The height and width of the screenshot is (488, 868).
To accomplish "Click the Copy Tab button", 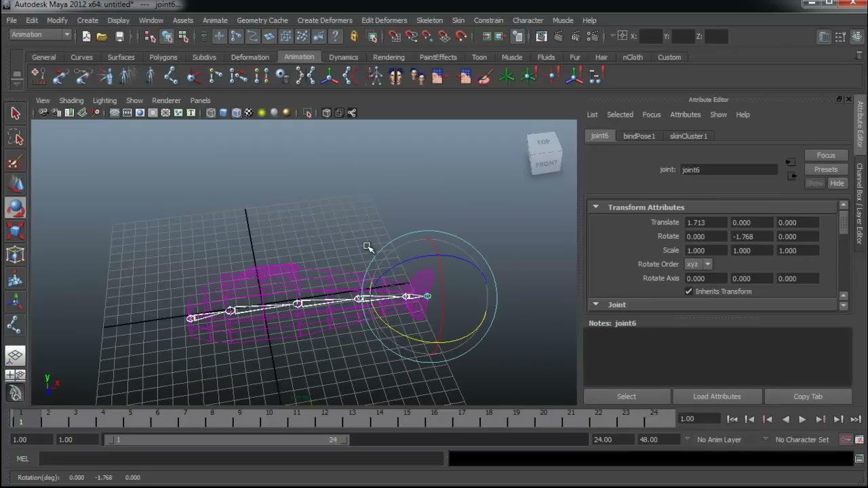I will 808,396.
